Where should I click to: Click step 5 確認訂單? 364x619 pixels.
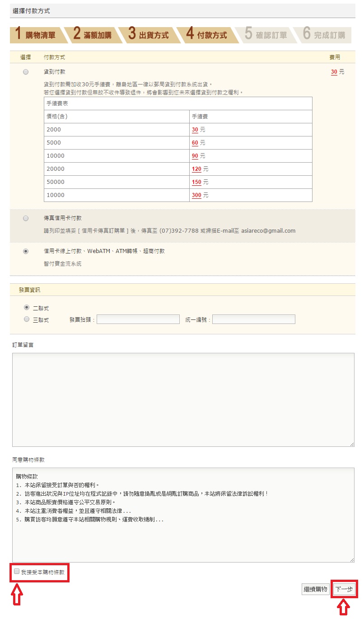[x=266, y=35]
